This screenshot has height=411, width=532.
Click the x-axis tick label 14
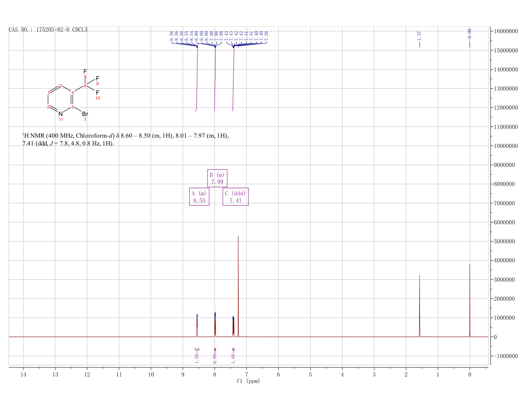coord(23,374)
